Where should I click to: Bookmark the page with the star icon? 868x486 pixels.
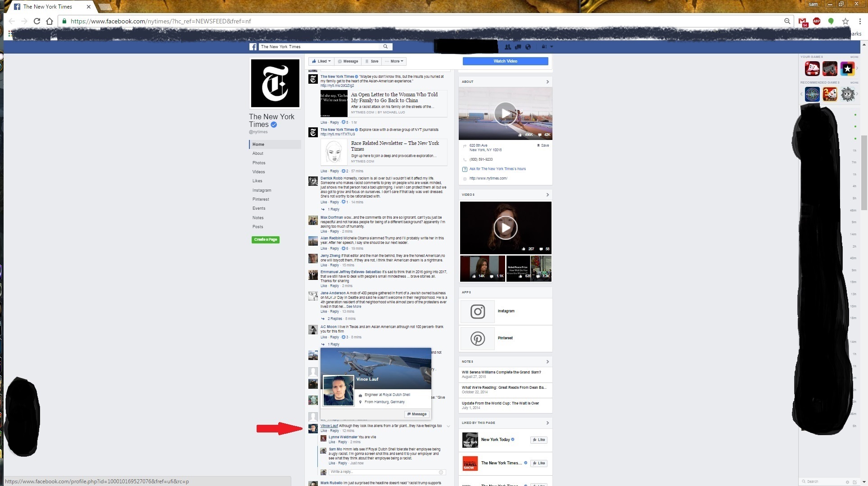(x=845, y=21)
